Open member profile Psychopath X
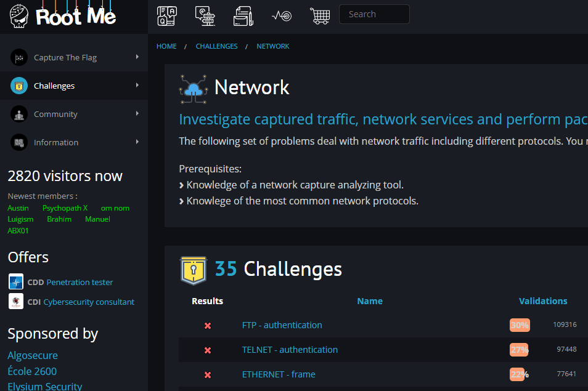The image size is (588, 391). (x=65, y=208)
